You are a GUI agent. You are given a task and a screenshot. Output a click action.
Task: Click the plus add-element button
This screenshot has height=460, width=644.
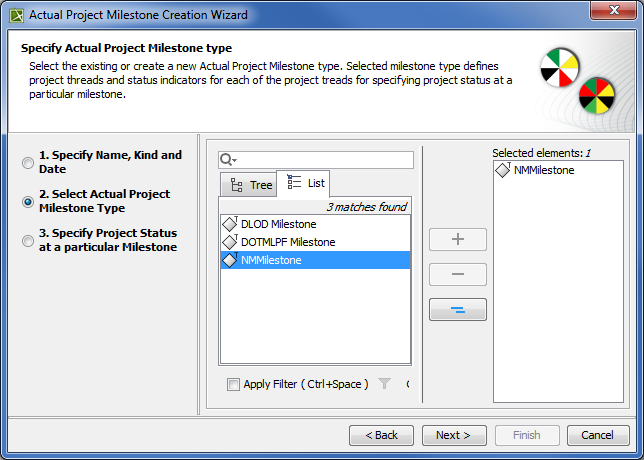[458, 240]
